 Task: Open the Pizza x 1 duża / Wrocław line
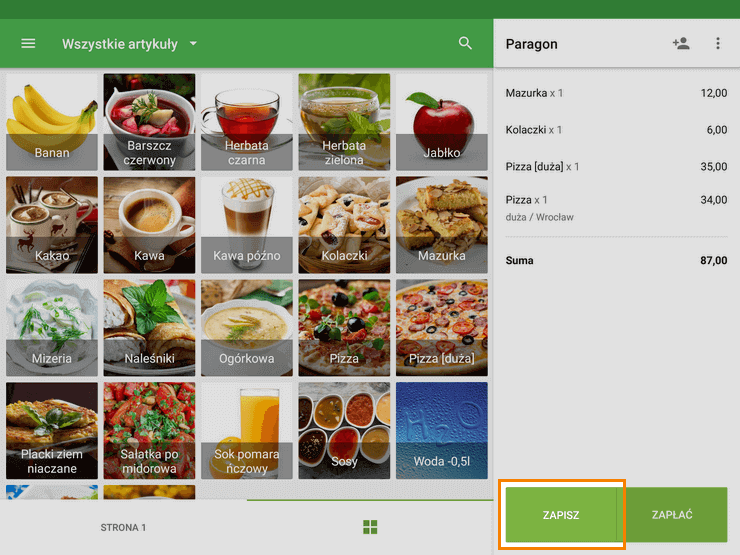[616, 208]
